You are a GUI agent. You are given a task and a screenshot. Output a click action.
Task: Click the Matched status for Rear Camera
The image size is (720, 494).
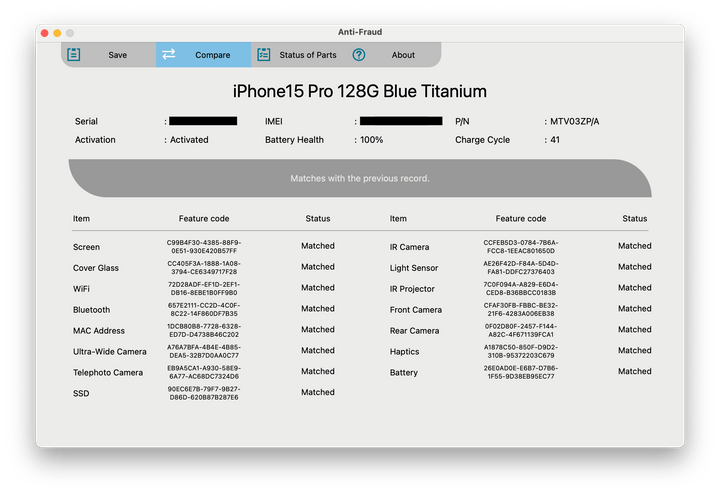pyautogui.click(x=635, y=330)
